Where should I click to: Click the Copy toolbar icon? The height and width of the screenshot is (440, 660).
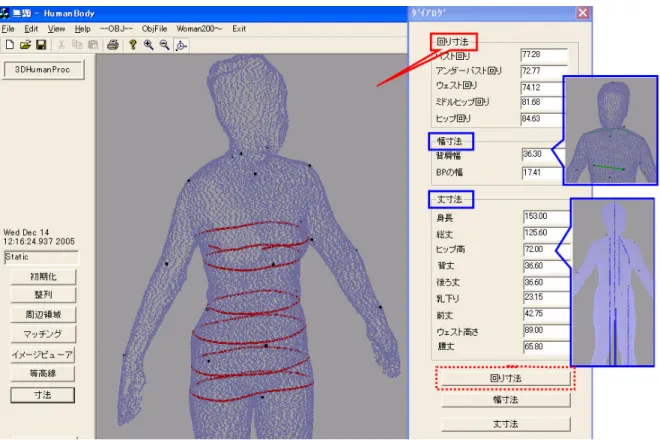[x=77, y=45]
